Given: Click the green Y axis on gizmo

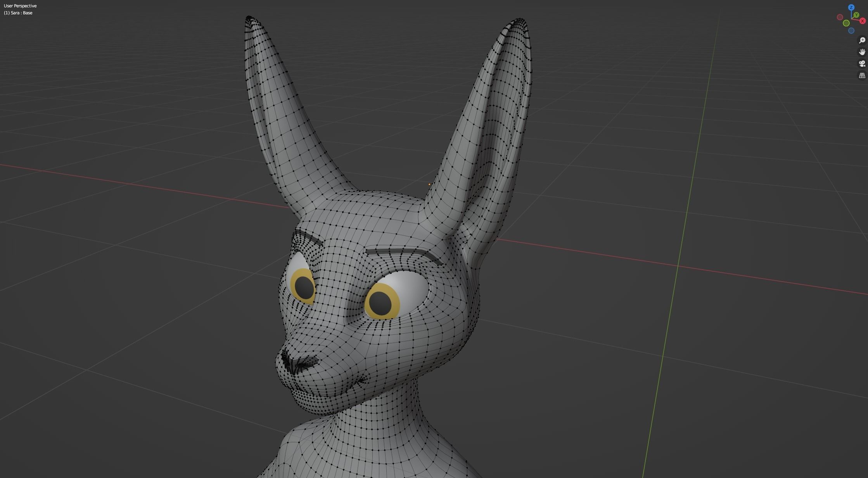Looking at the screenshot, I should click(856, 15).
